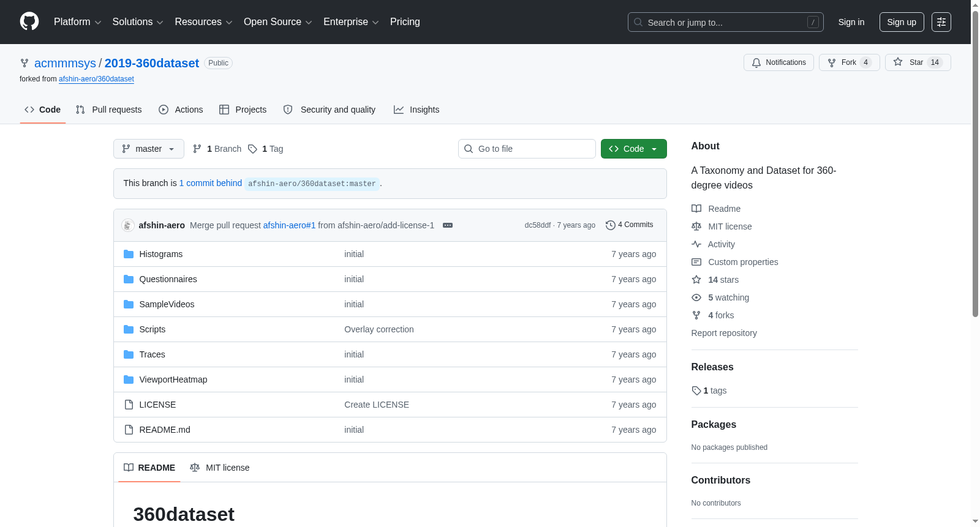This screenshot has height=527, width=980.
Task: Open MIT license link in About sidebar
Action: point(722,226)
